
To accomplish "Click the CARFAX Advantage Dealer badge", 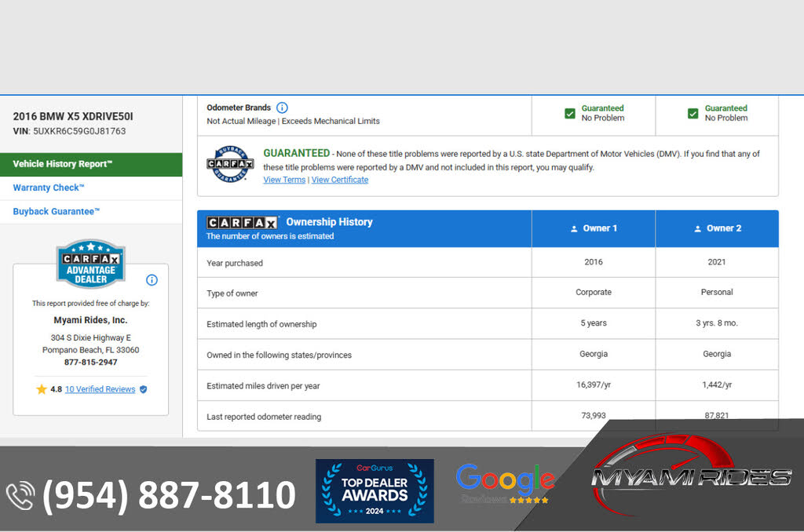I will pos(91,264).
